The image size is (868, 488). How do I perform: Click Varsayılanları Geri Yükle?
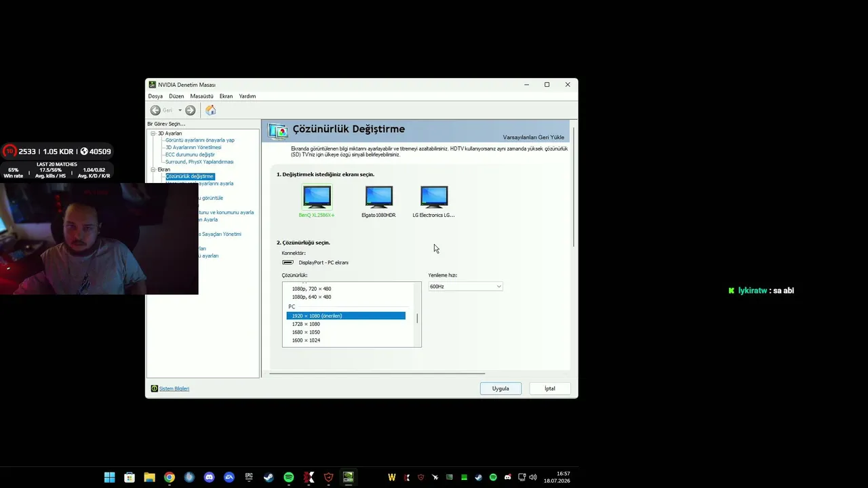coord(534,138)
